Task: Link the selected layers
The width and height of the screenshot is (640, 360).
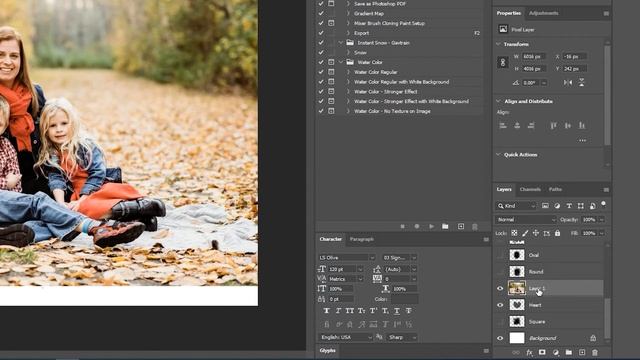Action: coord(516,353)
